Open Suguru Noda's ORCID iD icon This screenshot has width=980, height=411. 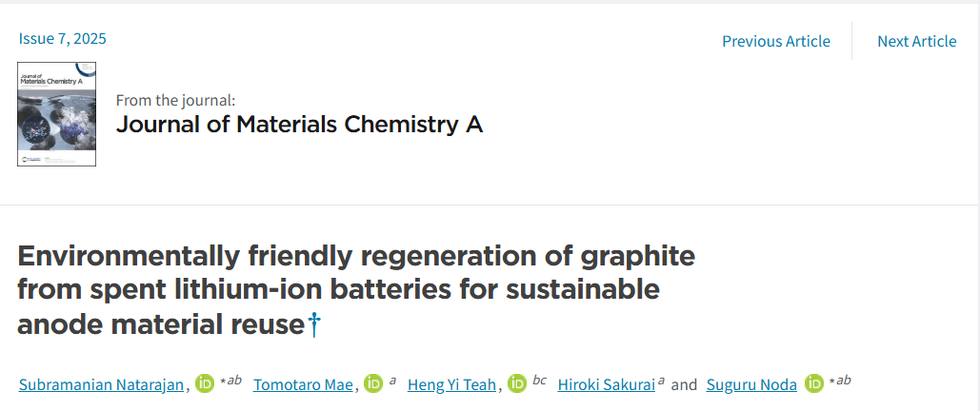pos(814,384)
